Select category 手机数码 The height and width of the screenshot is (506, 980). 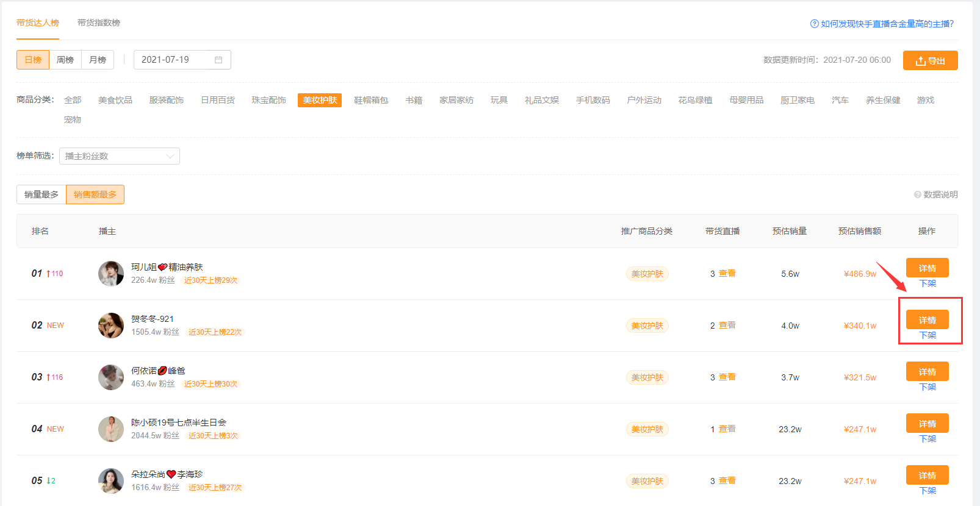593,100
